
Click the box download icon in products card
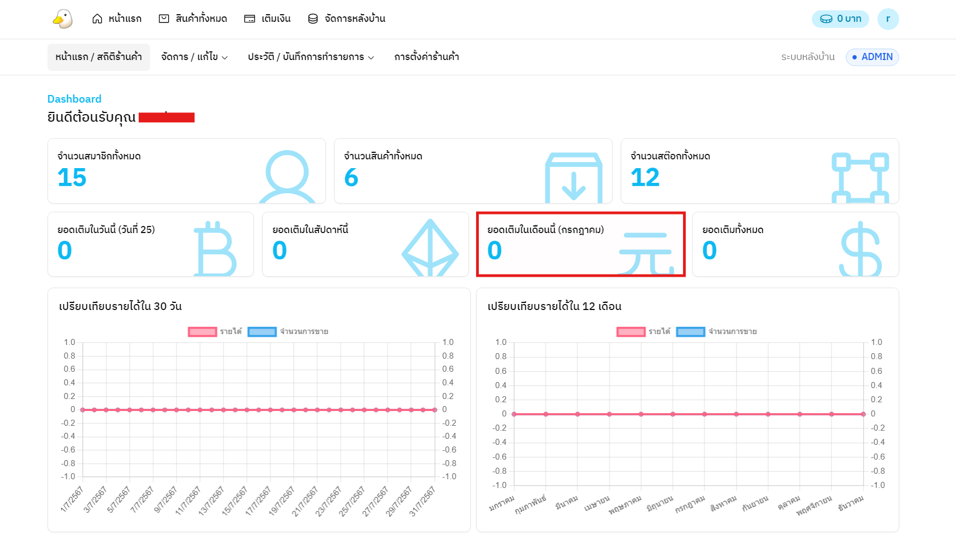coord(574,178)
